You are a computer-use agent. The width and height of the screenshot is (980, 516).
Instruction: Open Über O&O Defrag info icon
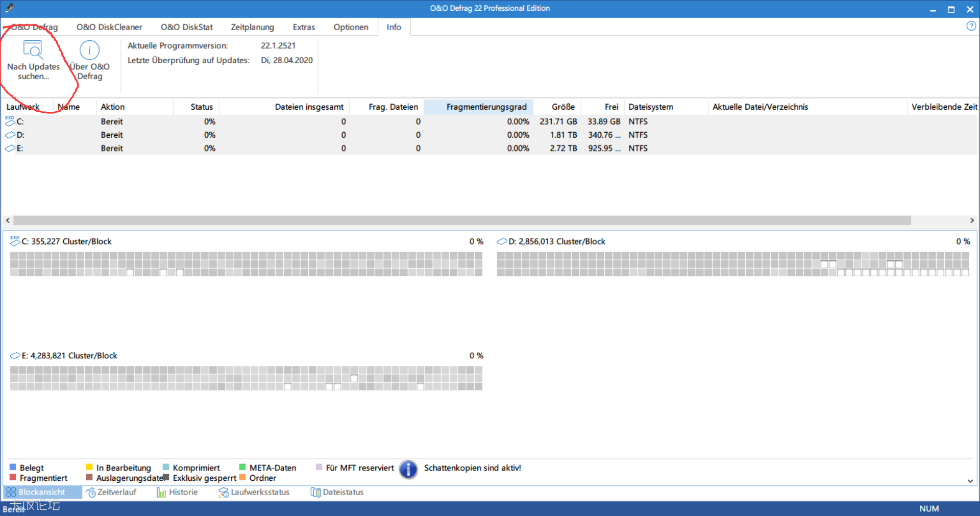click(x=90, y=50)
